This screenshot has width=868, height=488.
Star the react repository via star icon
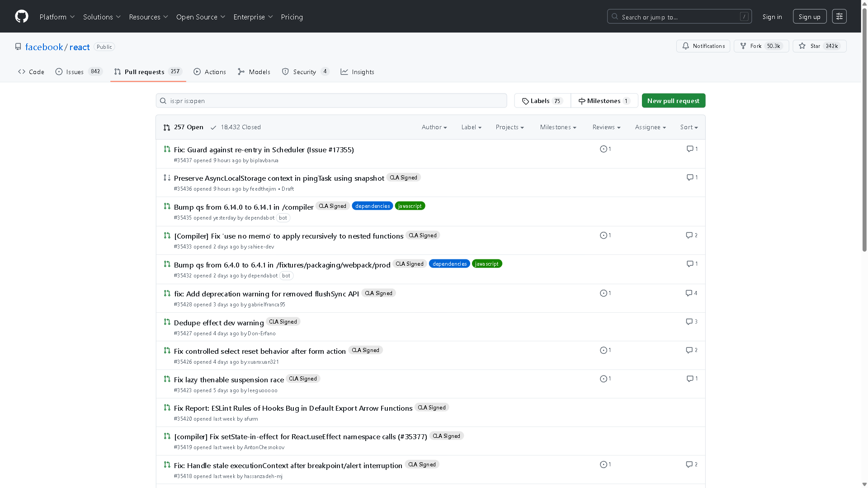pyautogui.click(x=802, y=46)
